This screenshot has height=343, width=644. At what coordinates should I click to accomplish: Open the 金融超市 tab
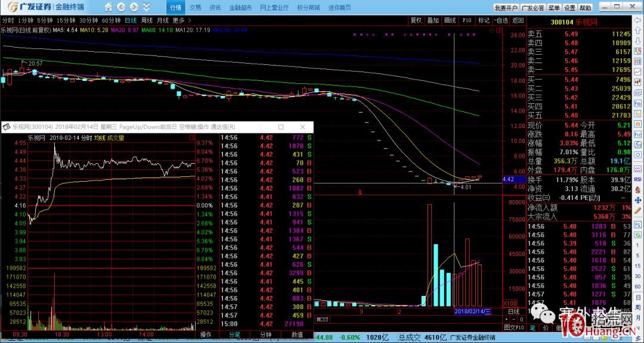click(x=240, y=7)
